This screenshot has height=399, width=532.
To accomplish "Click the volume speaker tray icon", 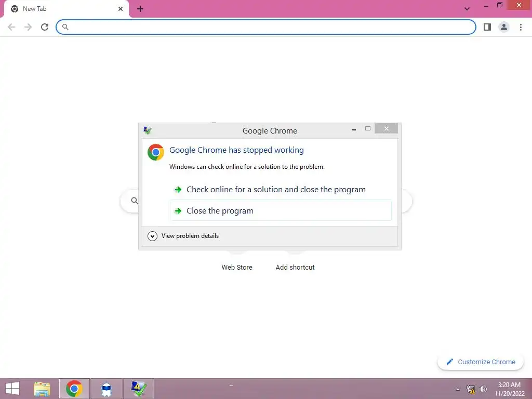I will [483, 389].
